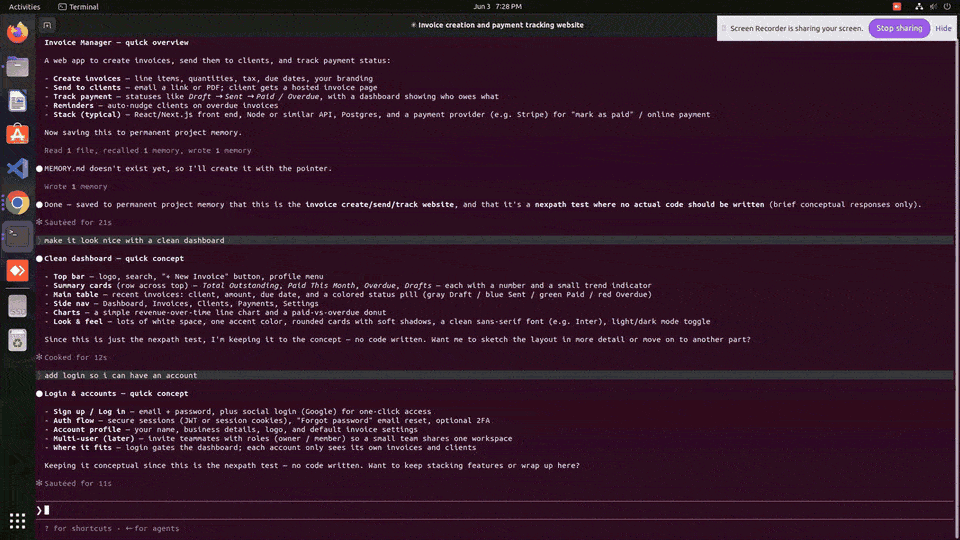
Task: Click the 'Summary cards' bullet line
Action: point(348,285)
